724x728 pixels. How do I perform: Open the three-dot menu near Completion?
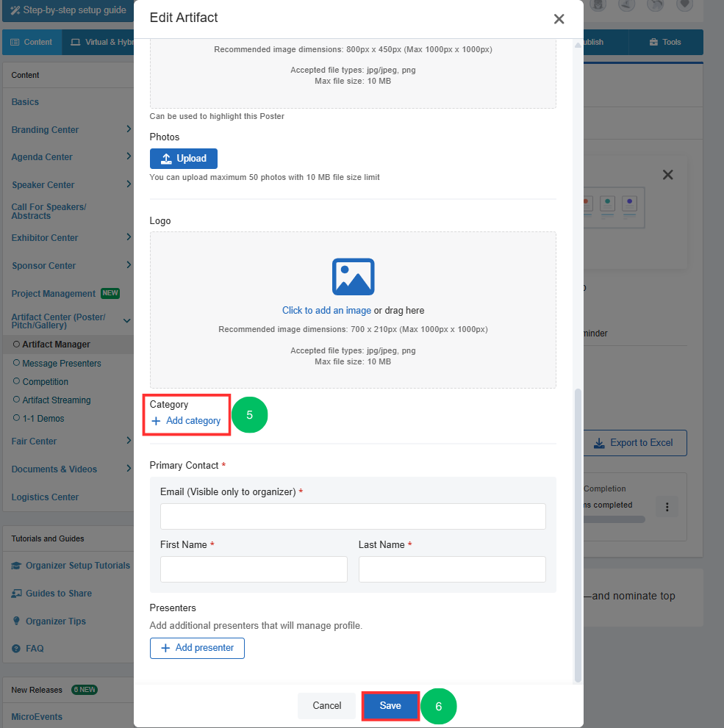coord(667,507)
